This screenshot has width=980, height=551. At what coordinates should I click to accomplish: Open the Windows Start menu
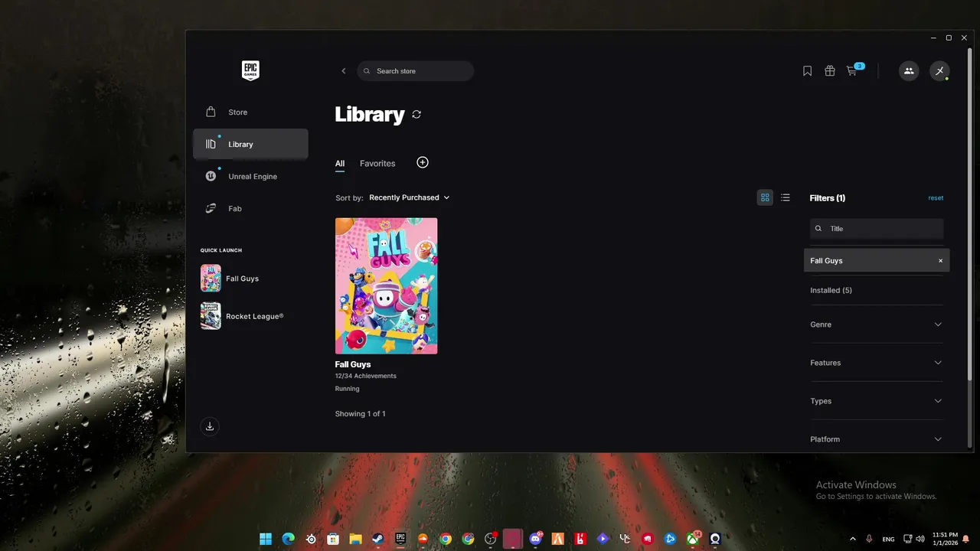point(266,539)
